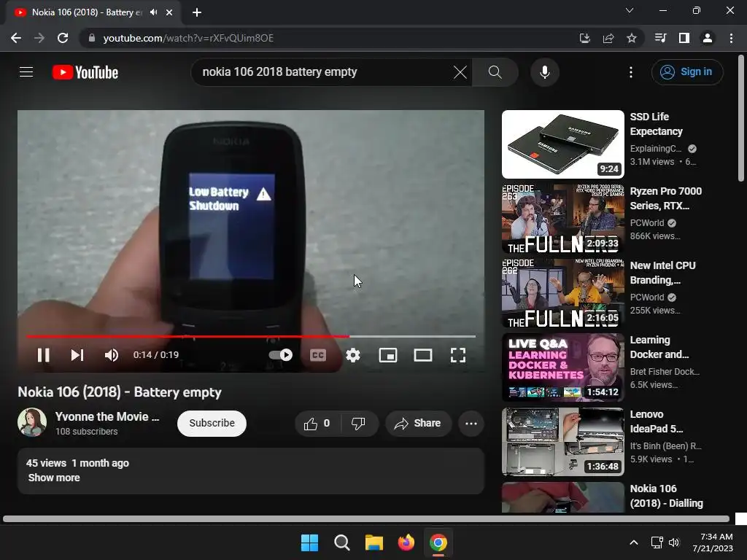
Task: Open the Yvonne the Movie channel name
Action: point(107,416)
